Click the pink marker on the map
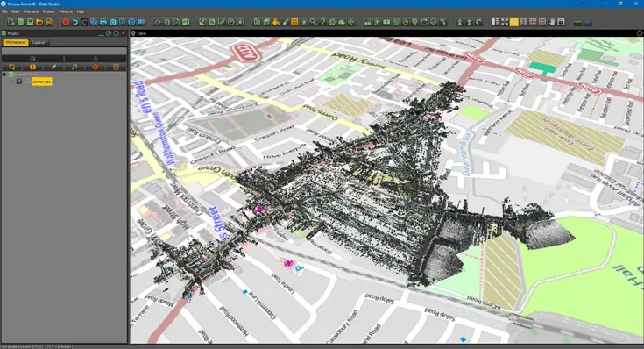Image resolution: width=644 pixels, height=349 pixels. [289, 263]
